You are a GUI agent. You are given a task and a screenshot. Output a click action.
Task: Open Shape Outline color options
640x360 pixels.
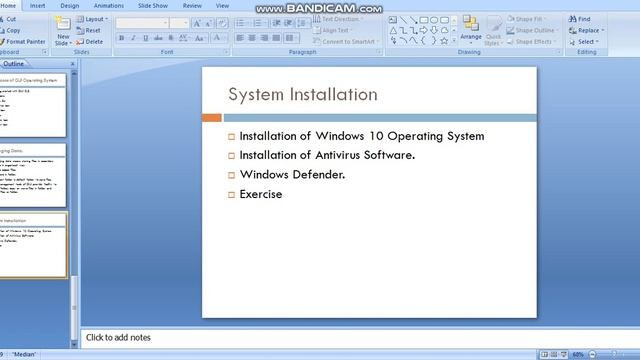pyautogui.click(x=532, y=30)
